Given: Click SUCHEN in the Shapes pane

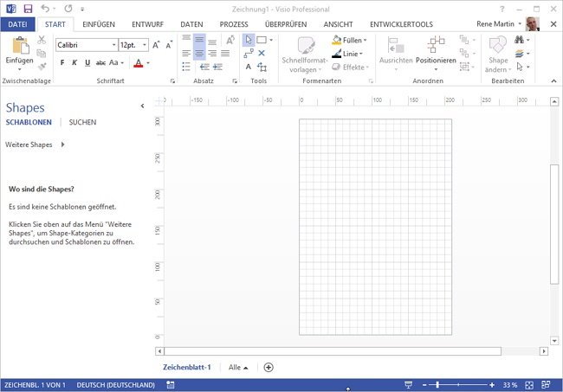Looking at the screenshot, I should 82,123.
